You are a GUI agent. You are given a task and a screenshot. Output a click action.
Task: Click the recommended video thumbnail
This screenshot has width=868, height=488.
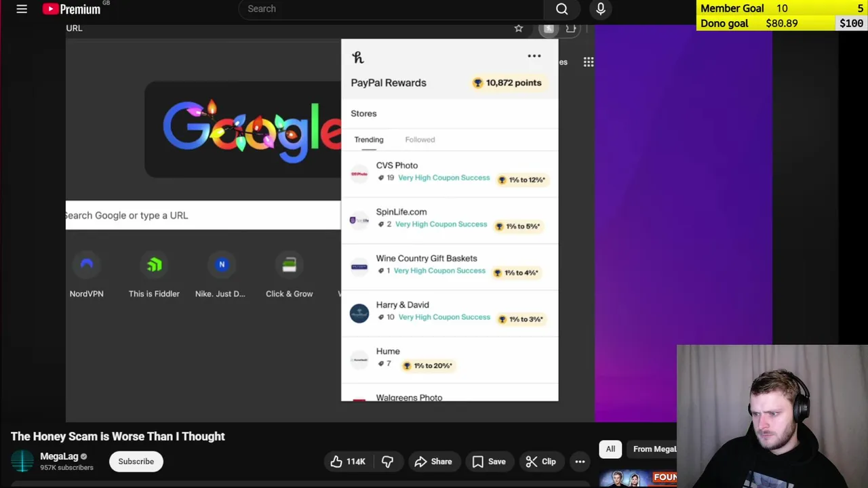[x=638, y=479]
